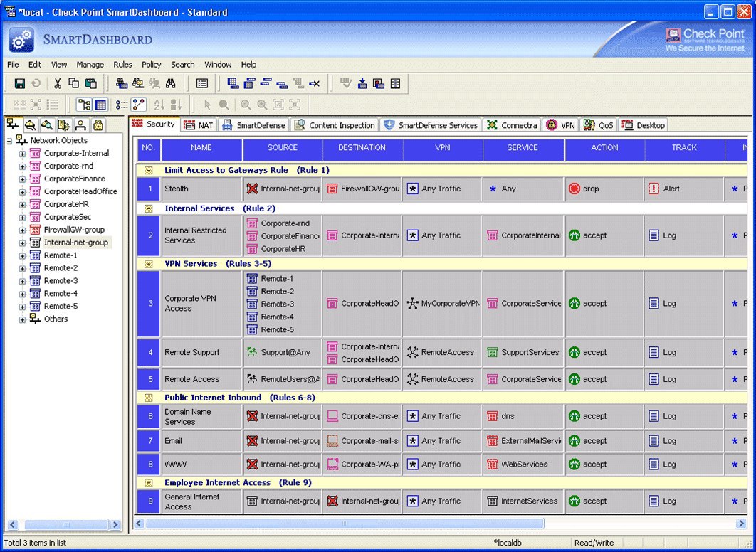Click the Copy icon in toolbar
The height and width of the screenshot is (552, 756).
tap(74, 84)
